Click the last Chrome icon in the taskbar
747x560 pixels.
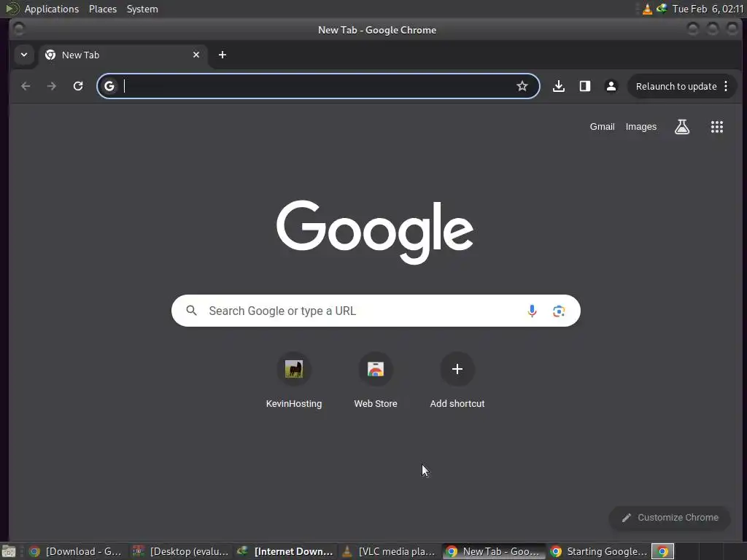[662, 552]
